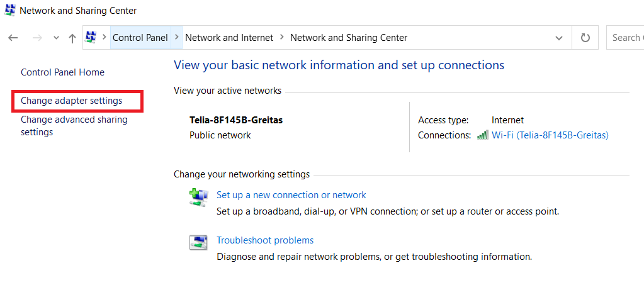This screenshot has width=644, height=302.
Task: Click the forward navigation arrow
Action: [37, 38]
